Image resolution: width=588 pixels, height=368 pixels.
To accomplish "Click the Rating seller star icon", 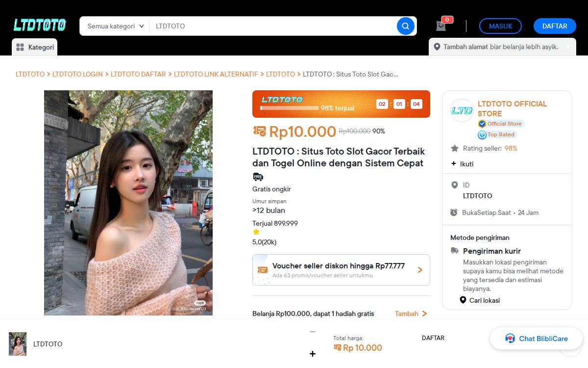I will tap(454, 148).
